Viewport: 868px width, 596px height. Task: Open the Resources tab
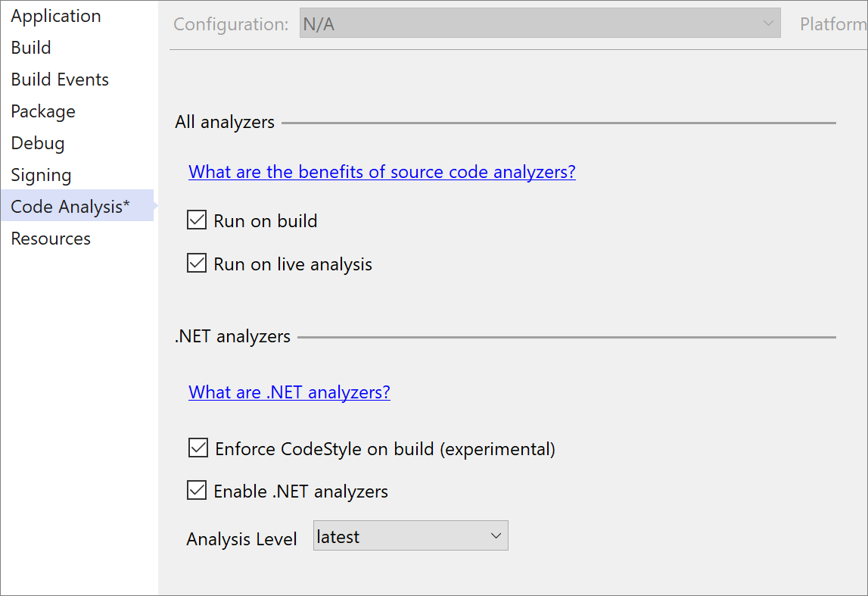[x=51, y=239]
